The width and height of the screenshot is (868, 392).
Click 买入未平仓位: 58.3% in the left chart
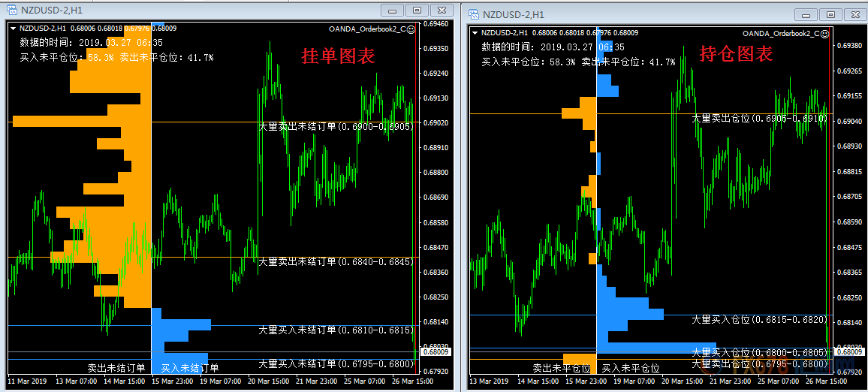tap(67, 57)
